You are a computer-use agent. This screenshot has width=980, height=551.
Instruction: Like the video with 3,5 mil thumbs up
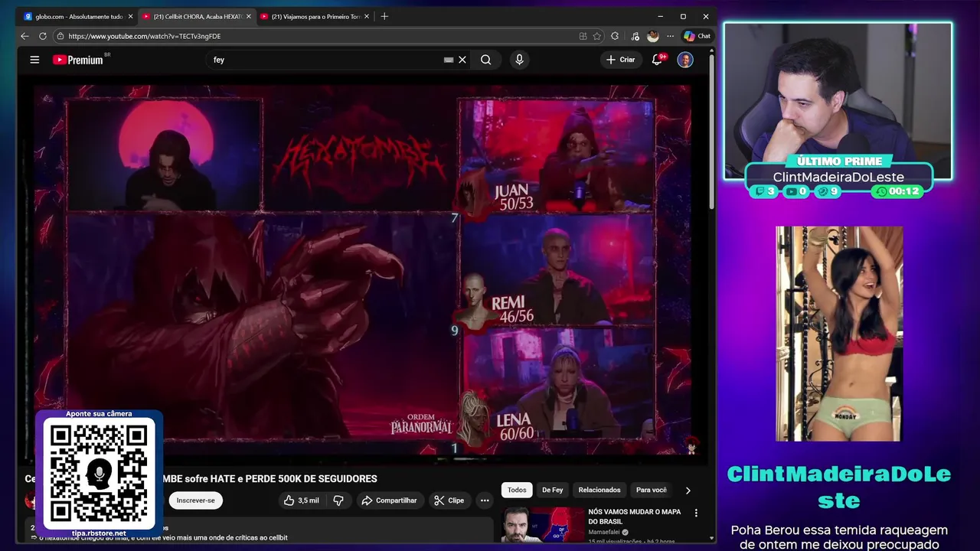[301, 500]
